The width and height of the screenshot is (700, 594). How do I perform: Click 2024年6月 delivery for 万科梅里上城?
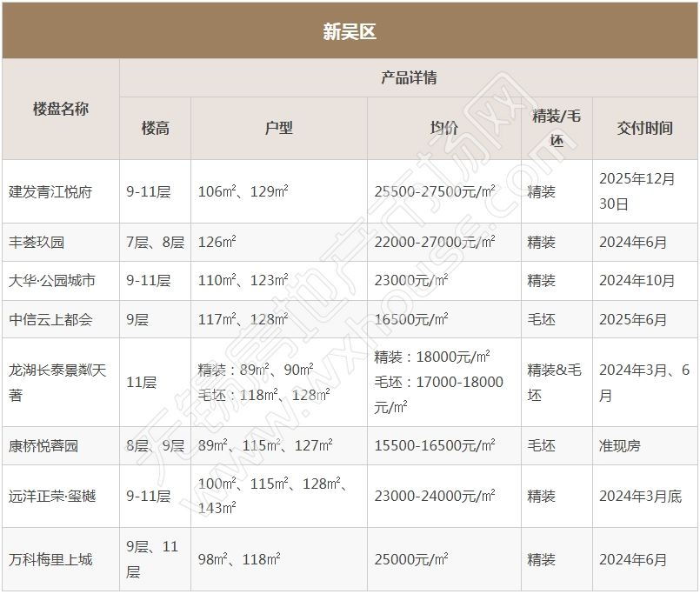coord(632,559)
